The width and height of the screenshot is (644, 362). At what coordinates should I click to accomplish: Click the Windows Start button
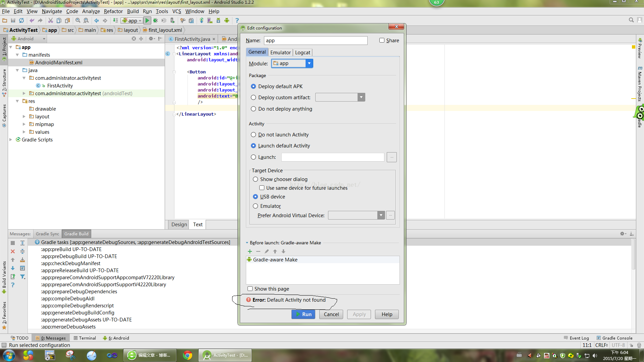(x=9, y=355)
